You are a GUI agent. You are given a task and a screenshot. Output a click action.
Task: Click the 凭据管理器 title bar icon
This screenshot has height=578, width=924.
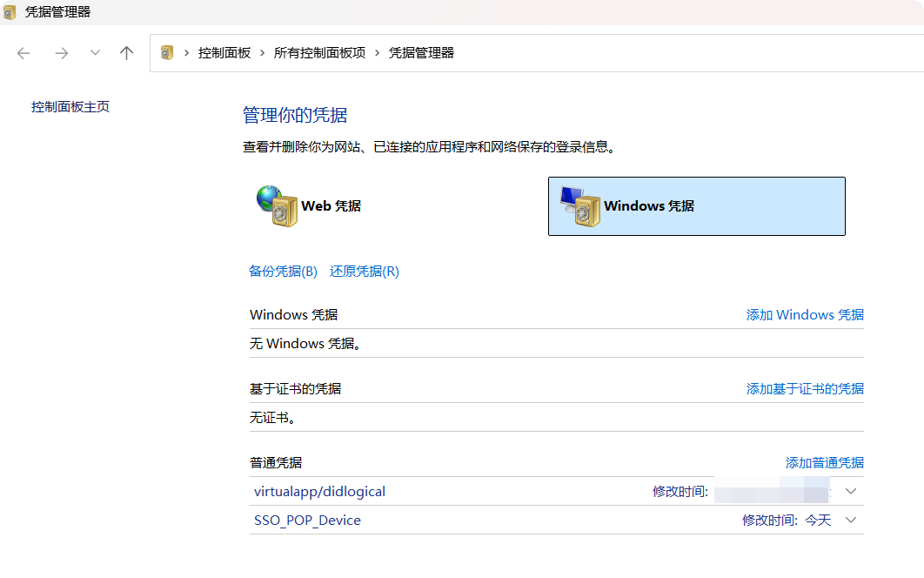(10, 12)
